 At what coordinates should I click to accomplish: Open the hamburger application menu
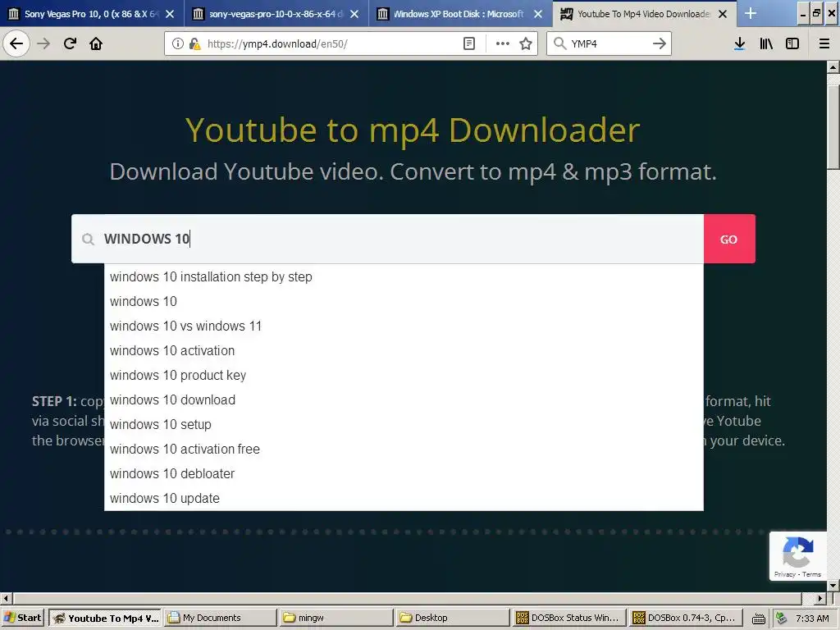pyautogui.click(x=824, y=43)
